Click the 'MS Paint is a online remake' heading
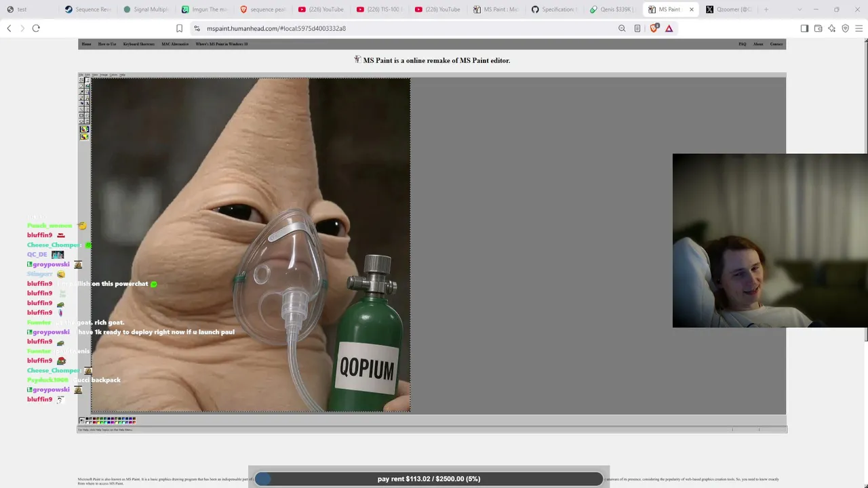This screenshot has width=868, height=488. click(437, 60)
